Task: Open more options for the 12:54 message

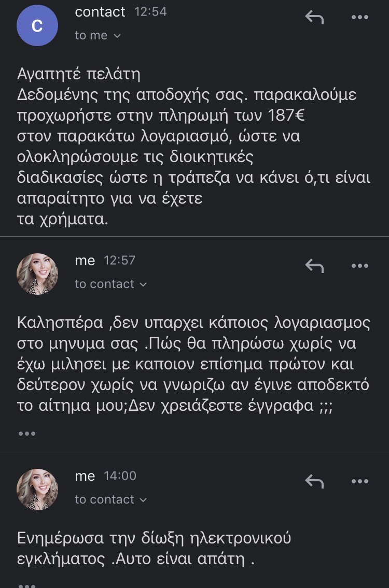Action: (359, 17)
